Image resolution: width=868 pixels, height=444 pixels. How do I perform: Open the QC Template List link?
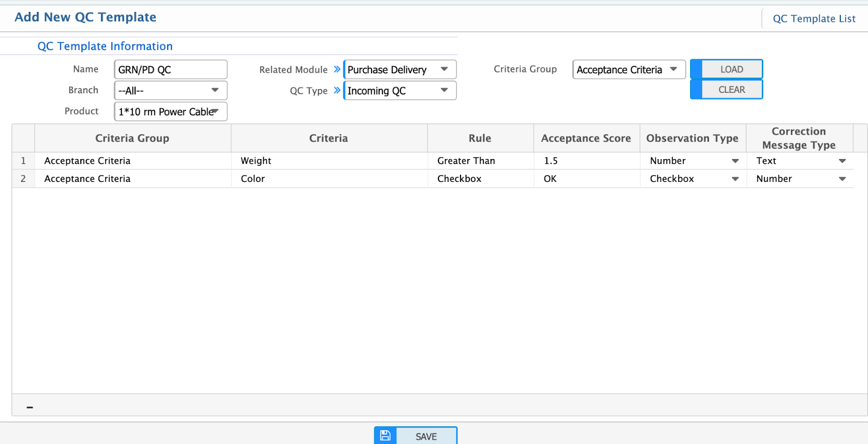click(x=814, y=18)
